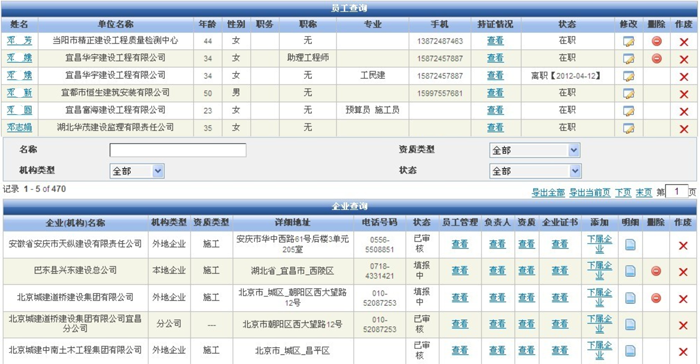Expand the 状态 filter dropdown
This screenshot has height=364, width=700.
tap(535, 171)
